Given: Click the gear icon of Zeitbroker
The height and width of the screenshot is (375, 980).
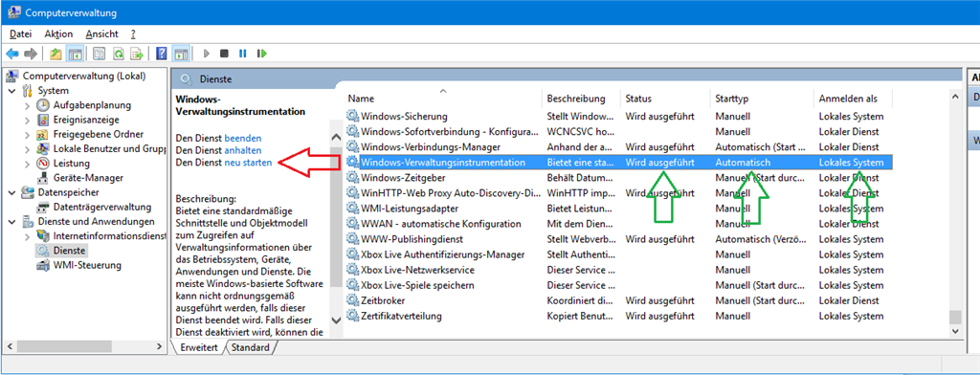Looking at the screenshot, I should 353,300.
